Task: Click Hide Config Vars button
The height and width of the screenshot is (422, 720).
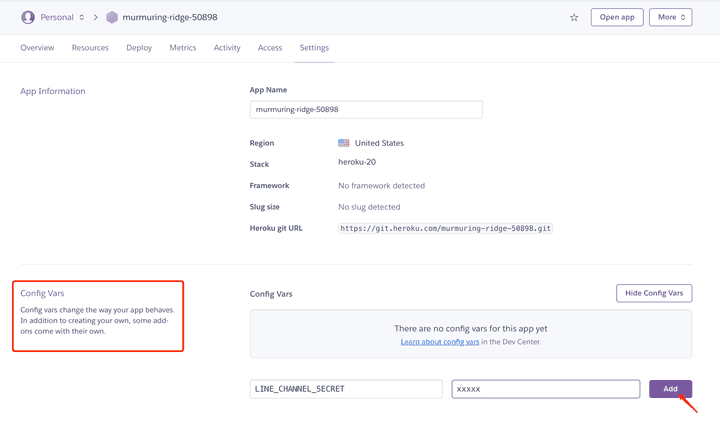Action: [654, 293]
